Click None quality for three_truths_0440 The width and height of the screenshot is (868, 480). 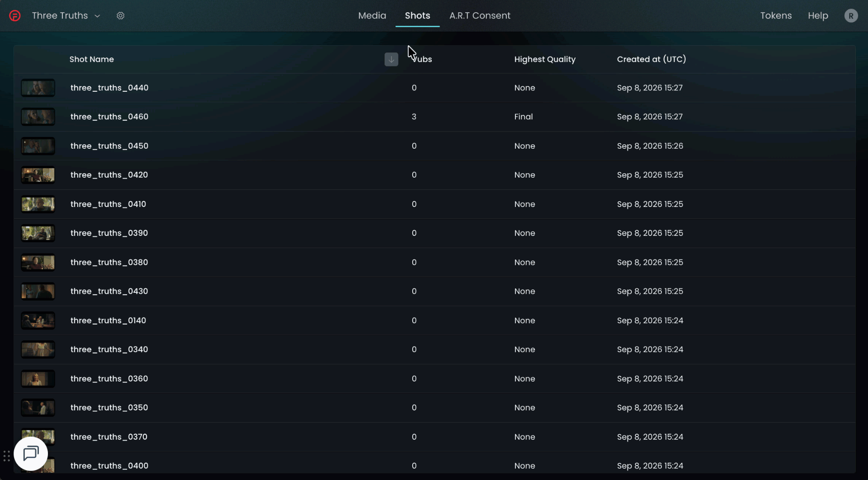pyautogui.click(x=524, y=88)
